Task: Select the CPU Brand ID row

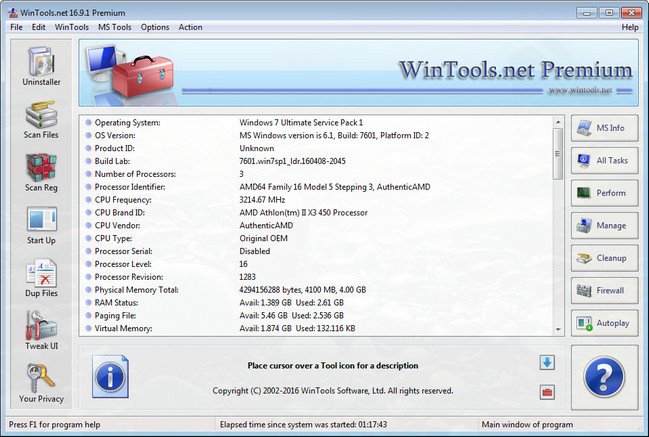Action: [x=317, y=212]
